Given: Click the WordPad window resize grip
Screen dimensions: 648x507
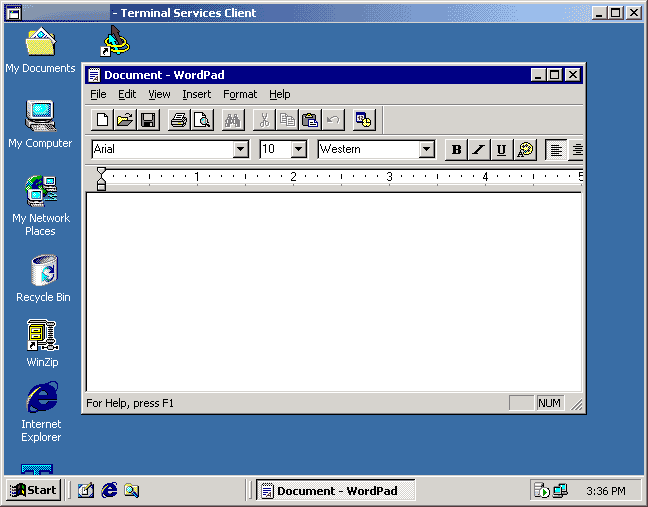Looking at the screenshot, I should click(577, 404).
